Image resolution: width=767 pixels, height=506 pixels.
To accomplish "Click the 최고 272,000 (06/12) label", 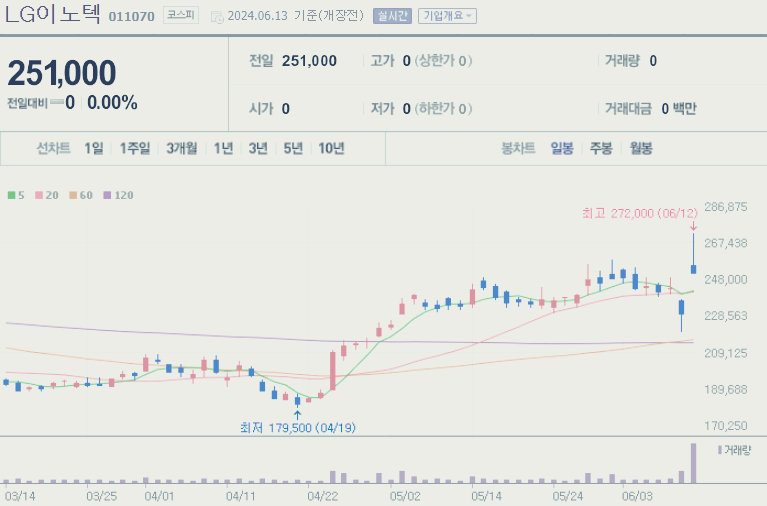I will tap(640, 213).
